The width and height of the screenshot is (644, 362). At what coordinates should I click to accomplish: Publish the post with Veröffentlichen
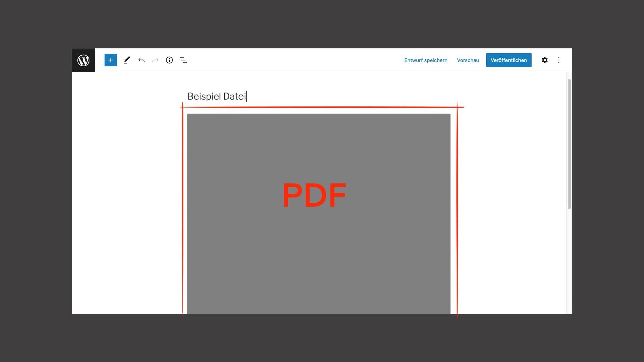pos(508,60)
